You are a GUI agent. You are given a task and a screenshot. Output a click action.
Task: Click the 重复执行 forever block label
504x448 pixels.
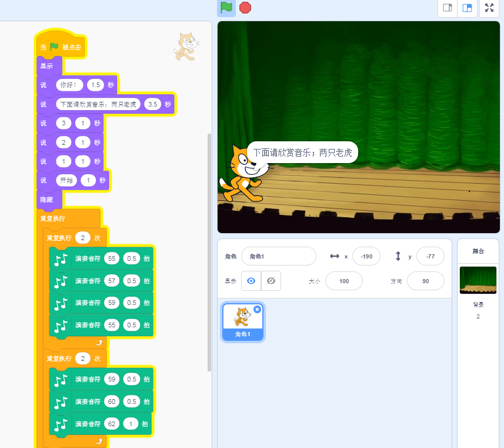pos(52,218)
